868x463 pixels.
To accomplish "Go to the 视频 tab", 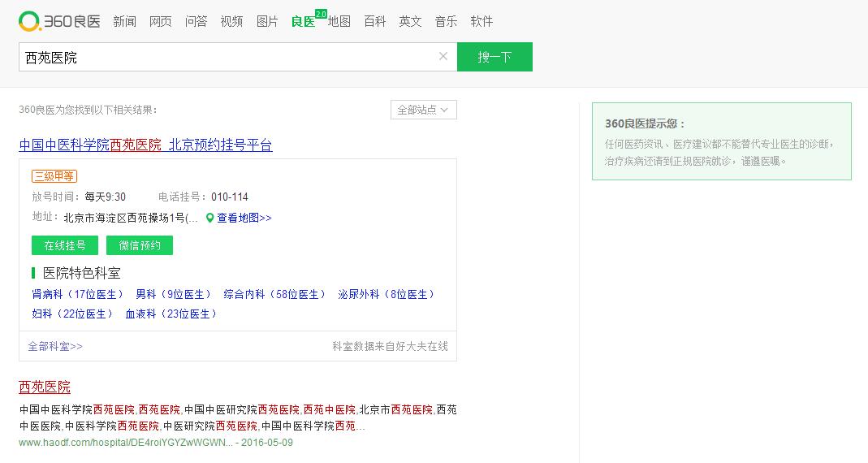I will point(231,22).
